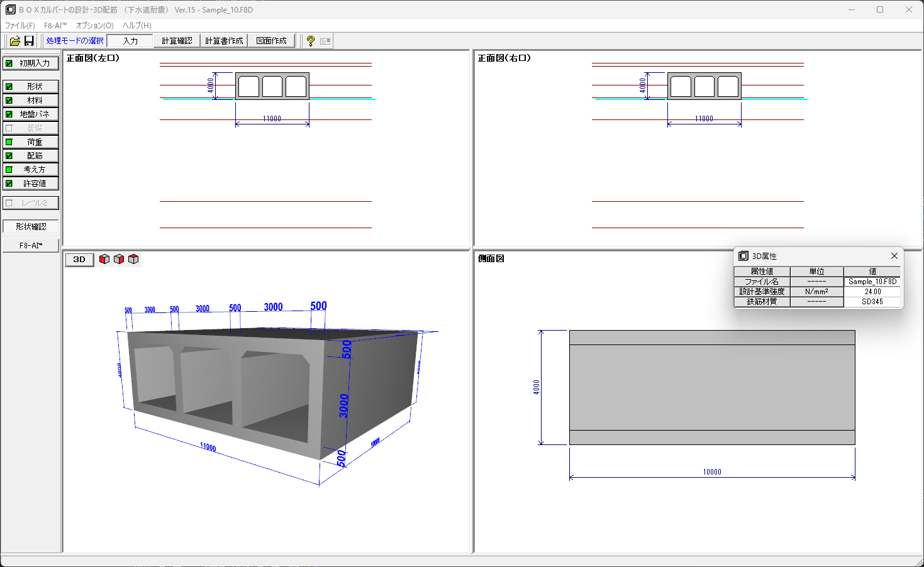This screenshot has width=924, height=567.
Task: Click the open file folder icon
Action: (x=15, y=41)
